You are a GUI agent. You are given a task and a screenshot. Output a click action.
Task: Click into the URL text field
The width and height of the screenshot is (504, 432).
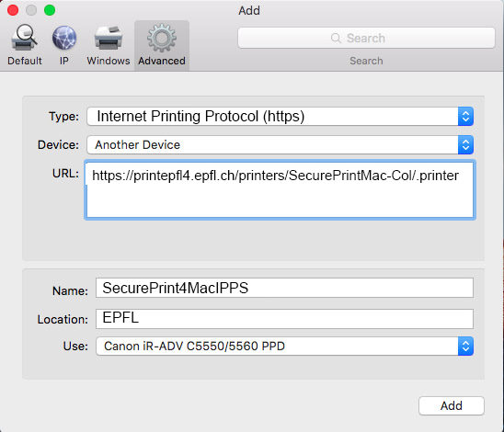(280, 190)
